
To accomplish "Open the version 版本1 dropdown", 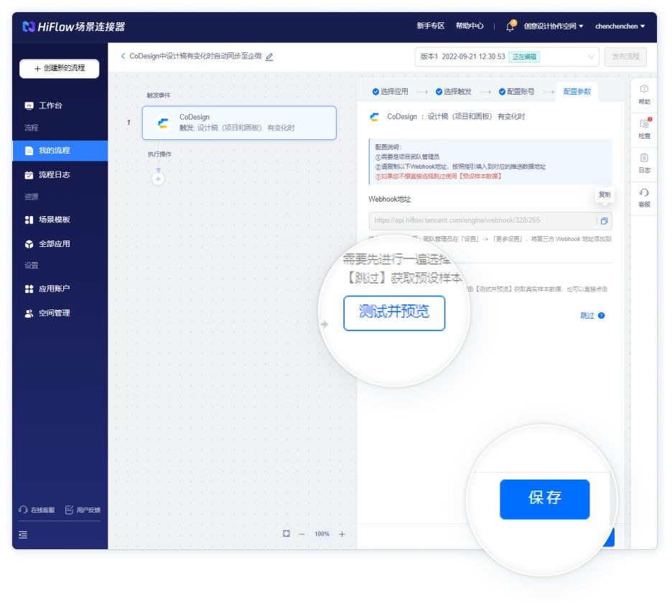I will [x=507, y=57].
